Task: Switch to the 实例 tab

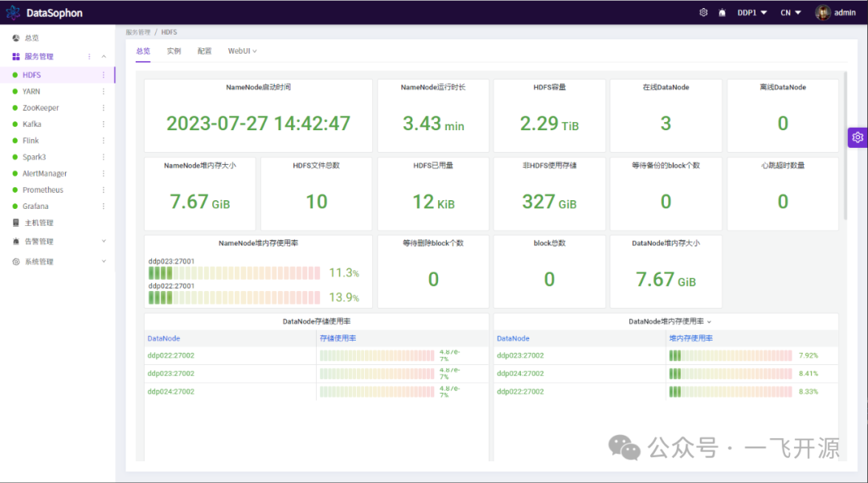Action: point(174,51)
